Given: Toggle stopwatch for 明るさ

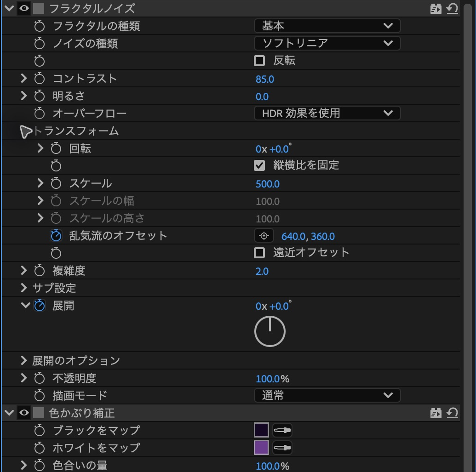Looking at the screenshot, I should click(39, 96).
